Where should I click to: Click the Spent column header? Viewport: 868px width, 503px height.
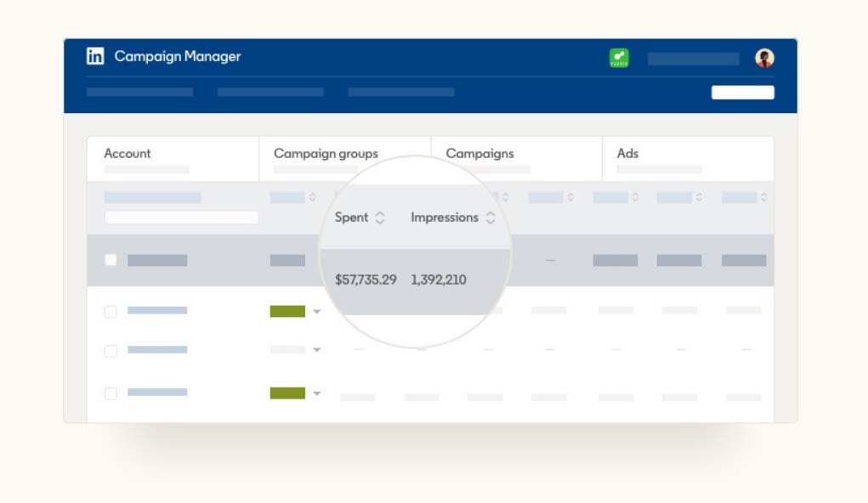coord(351,218)
